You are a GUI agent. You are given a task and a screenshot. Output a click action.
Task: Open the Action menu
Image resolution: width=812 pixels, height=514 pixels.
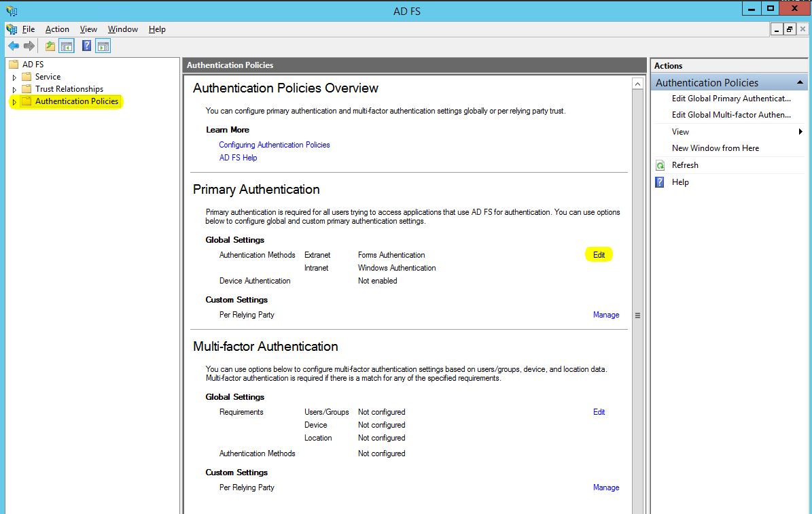point(57,29)
